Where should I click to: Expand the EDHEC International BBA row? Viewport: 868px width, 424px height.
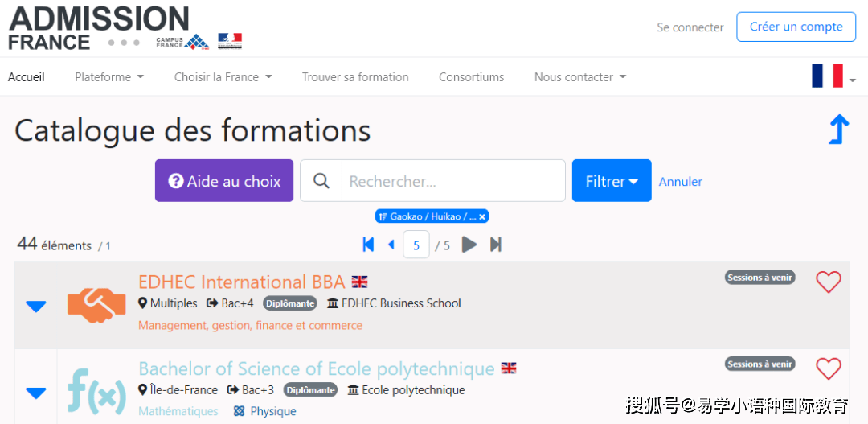point(36,306)
